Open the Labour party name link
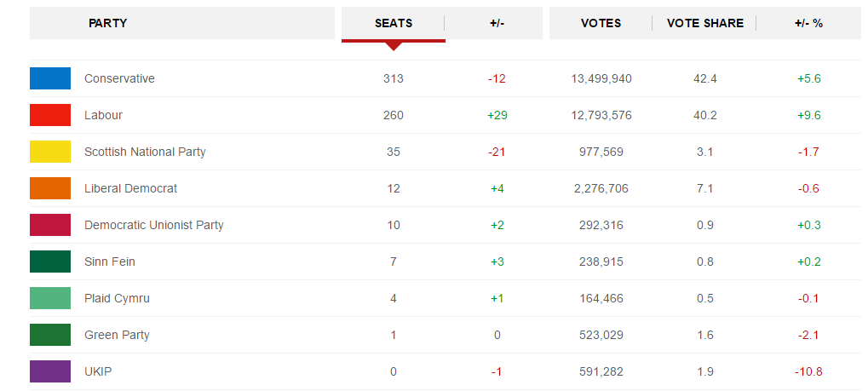This screenshot has width=868, height=391. (104, 115)
